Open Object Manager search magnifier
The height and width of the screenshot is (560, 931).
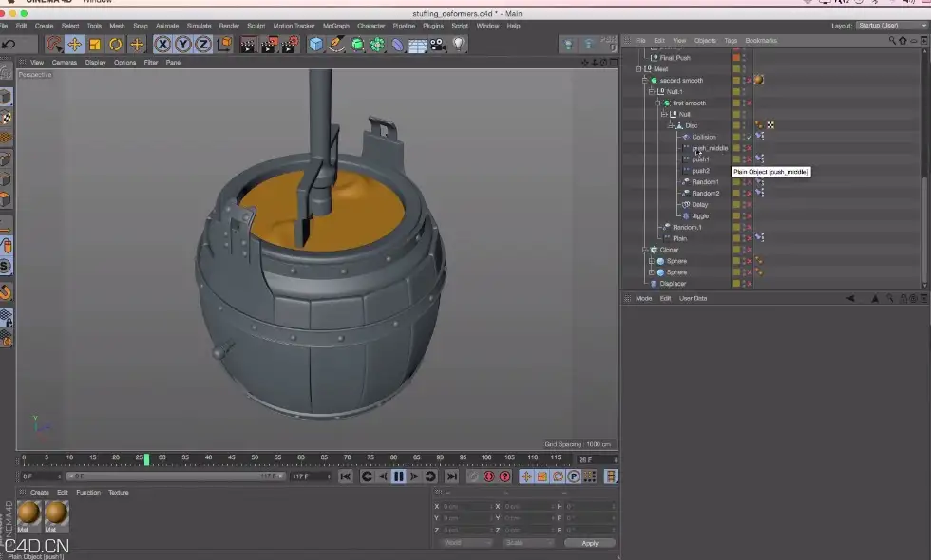(892, 40)
